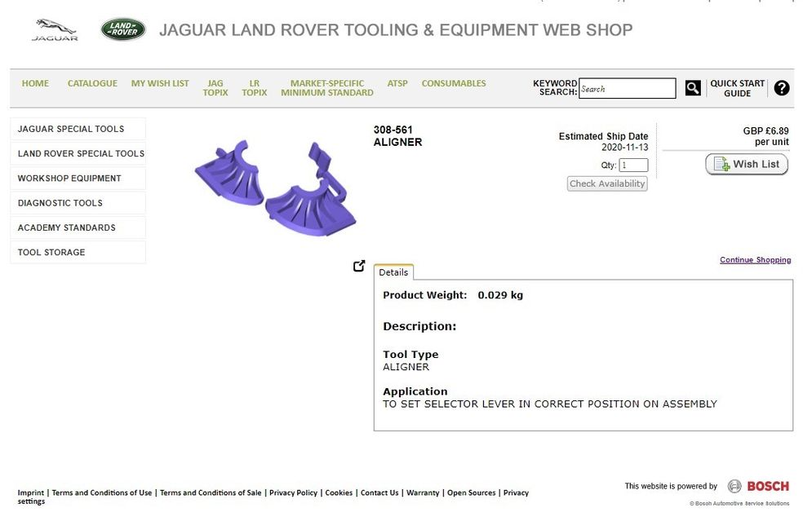Open the Cookies footer link
This screenshot has width=812, height=530.
pyautogui.click(x=339, y=492)
